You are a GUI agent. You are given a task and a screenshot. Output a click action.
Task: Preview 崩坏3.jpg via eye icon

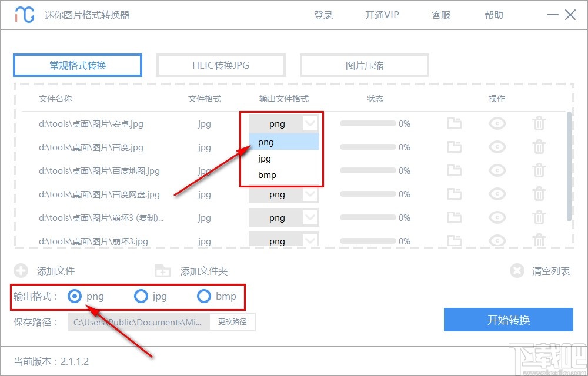pos(497,241)
